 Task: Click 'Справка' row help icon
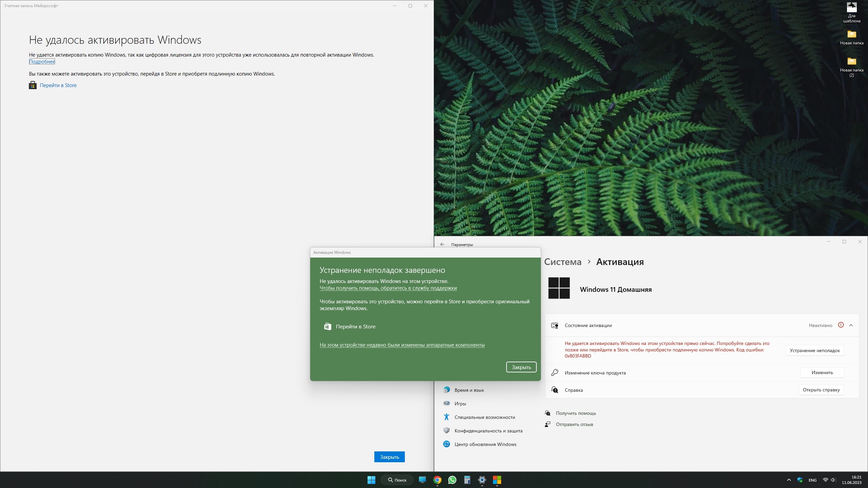tap(555, 390)
